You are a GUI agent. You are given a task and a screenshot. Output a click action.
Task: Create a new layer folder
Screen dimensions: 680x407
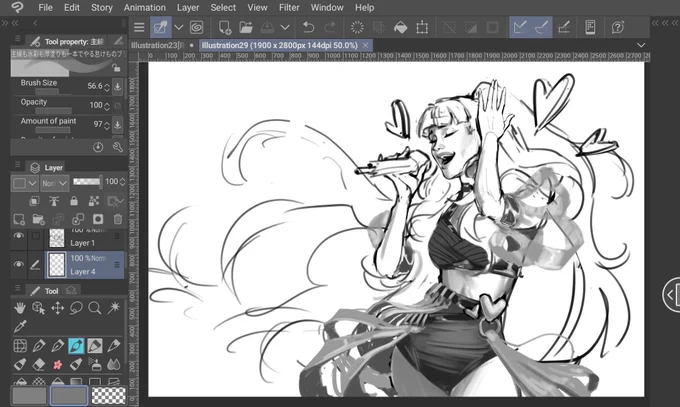38,220
